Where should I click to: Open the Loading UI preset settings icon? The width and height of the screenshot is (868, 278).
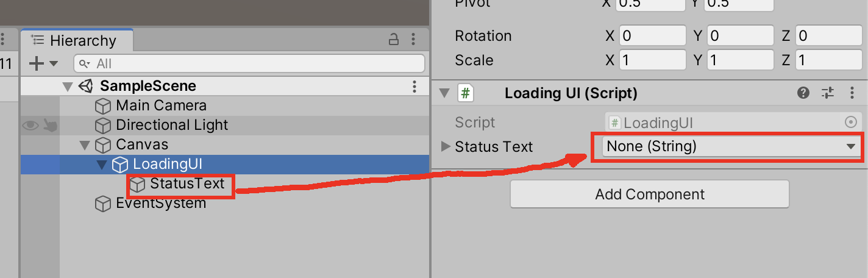827,93
